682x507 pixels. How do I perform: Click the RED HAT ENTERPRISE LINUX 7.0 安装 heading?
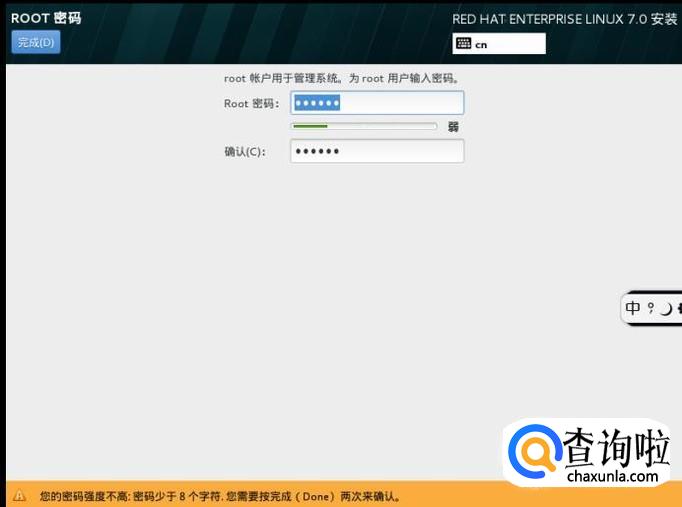pos(565,19)
